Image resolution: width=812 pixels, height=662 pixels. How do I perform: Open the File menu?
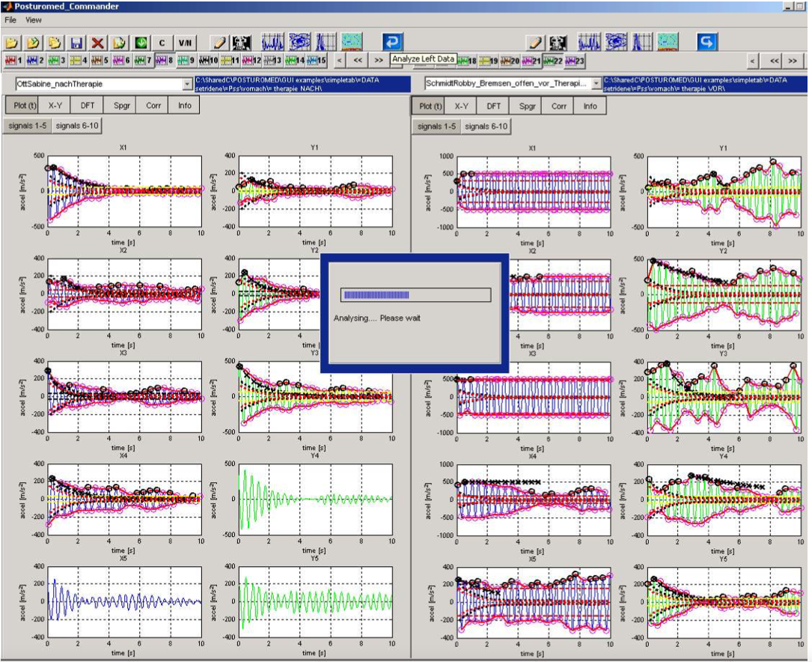tap(11, 20)
